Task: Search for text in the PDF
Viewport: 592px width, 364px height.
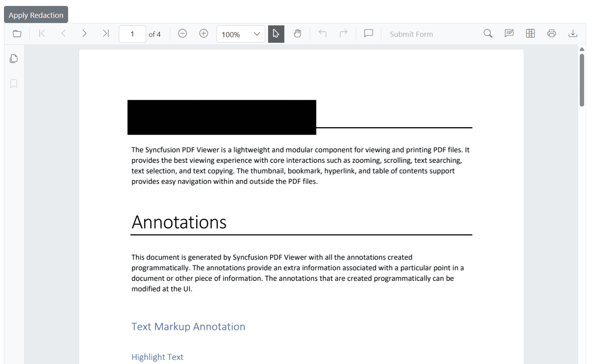Action: [x=488, y=34]
